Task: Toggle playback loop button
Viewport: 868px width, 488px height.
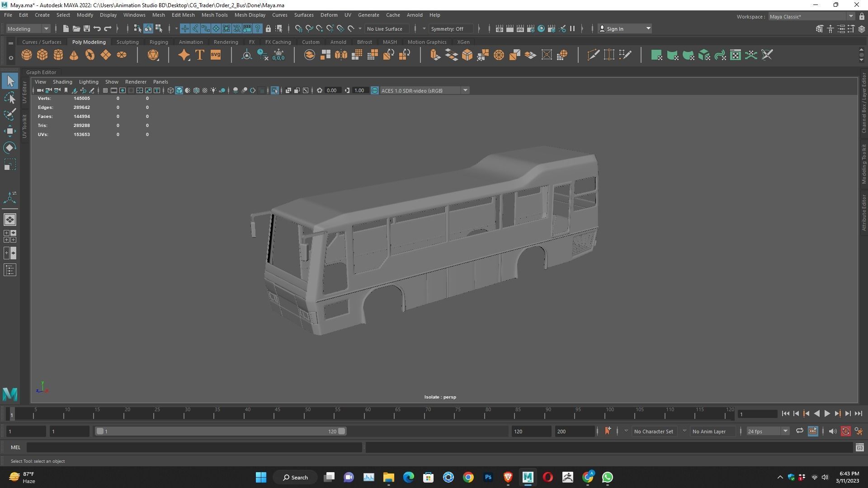Action: 799,431
